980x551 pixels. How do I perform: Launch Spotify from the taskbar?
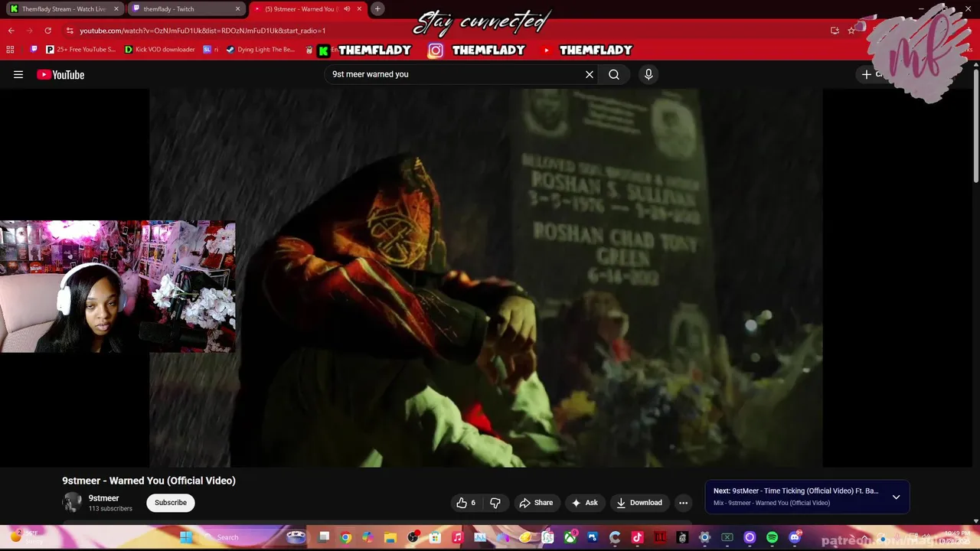(x=772, y=537)
